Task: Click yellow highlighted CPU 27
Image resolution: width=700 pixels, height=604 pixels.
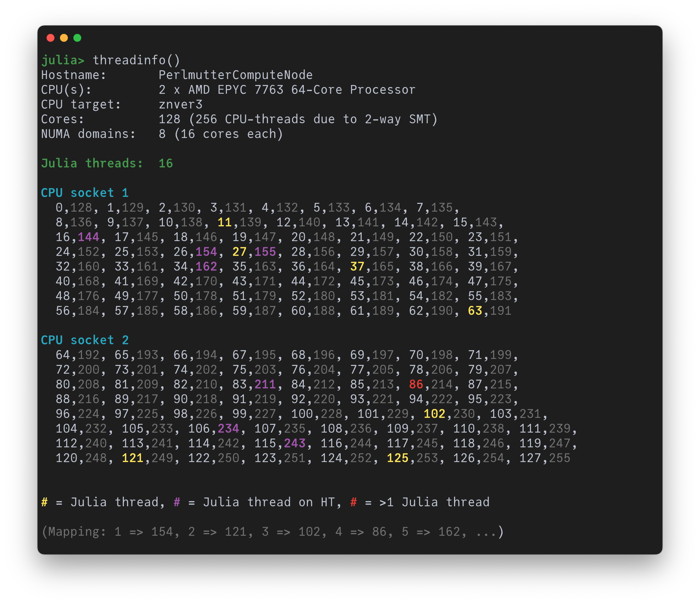Action: (240, 252)
